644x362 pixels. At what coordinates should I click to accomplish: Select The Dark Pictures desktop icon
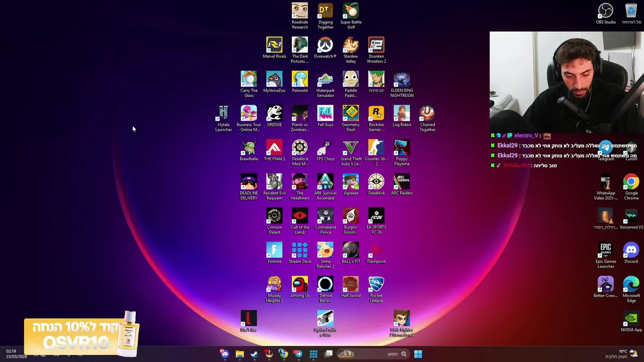300,51
